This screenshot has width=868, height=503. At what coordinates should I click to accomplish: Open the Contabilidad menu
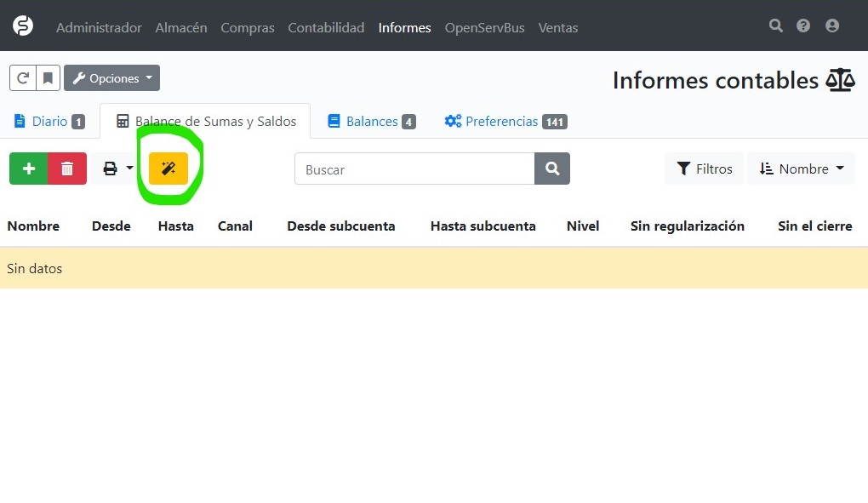pyautogui.click(x=326, y=28)
